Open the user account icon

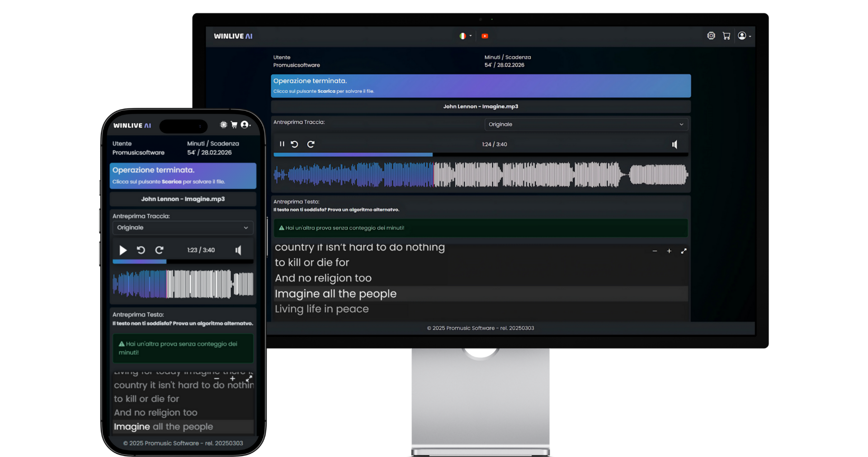pos(743,36)
